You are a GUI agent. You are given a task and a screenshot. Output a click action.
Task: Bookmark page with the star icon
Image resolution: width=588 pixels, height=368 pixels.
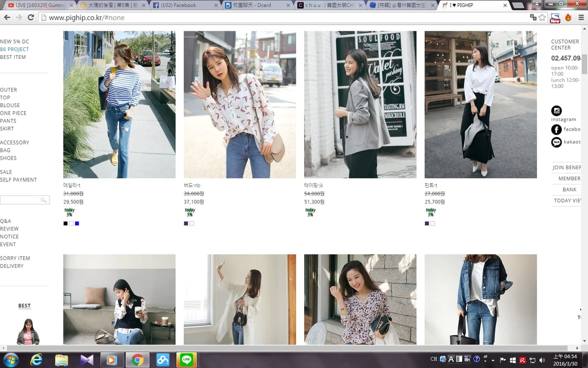pyautogui.click(x=542, y=17)
